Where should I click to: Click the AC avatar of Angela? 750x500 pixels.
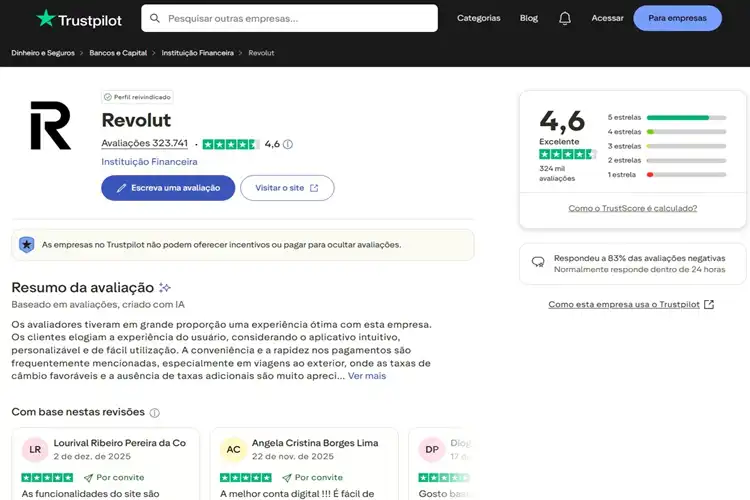click(x=233, y=450)
